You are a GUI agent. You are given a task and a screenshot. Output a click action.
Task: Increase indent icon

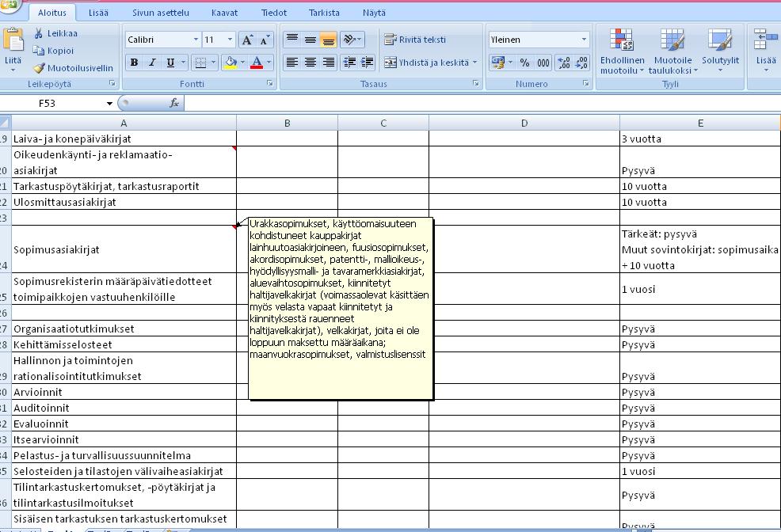tap(367, 63)
